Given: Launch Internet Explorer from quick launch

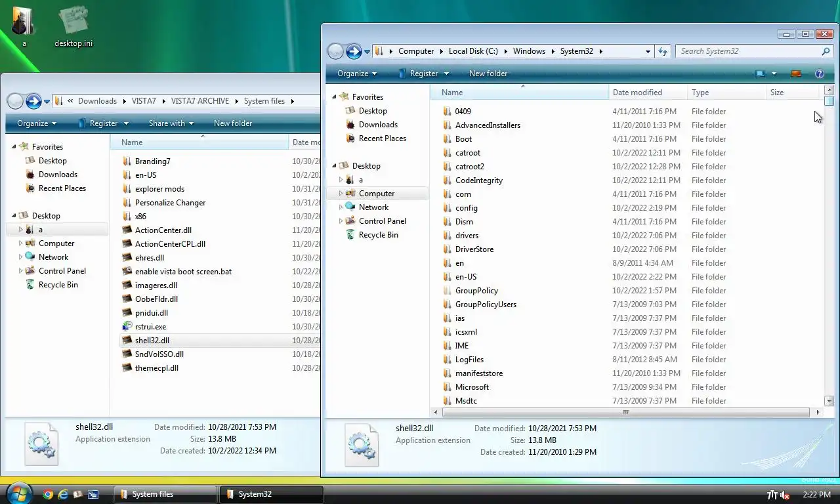Looking at the screenshot, I should pos(63,494).
